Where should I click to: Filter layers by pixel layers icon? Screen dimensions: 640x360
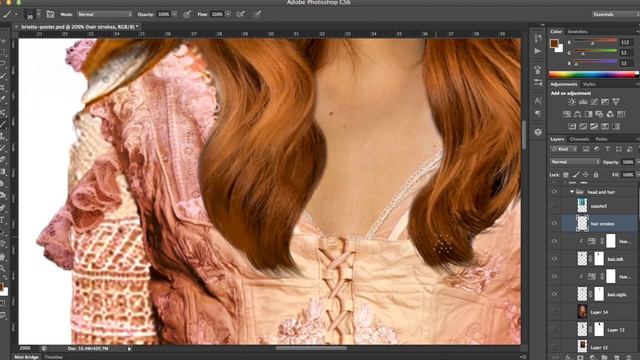[x=586, y=149]
